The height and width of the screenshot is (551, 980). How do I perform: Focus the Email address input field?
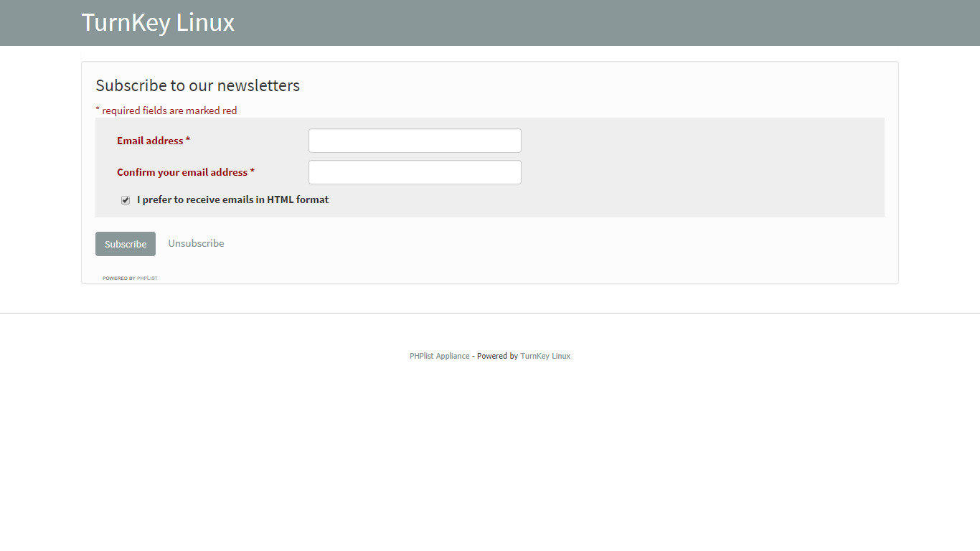415,141
